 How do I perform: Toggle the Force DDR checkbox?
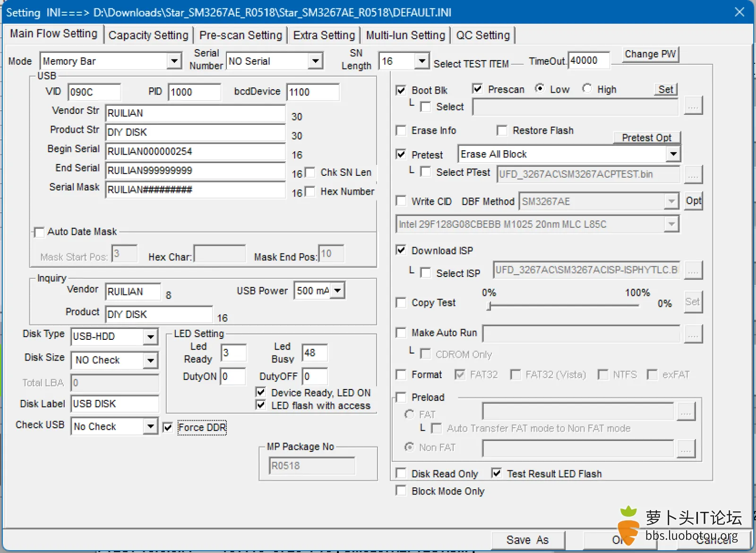coord(168,427)
